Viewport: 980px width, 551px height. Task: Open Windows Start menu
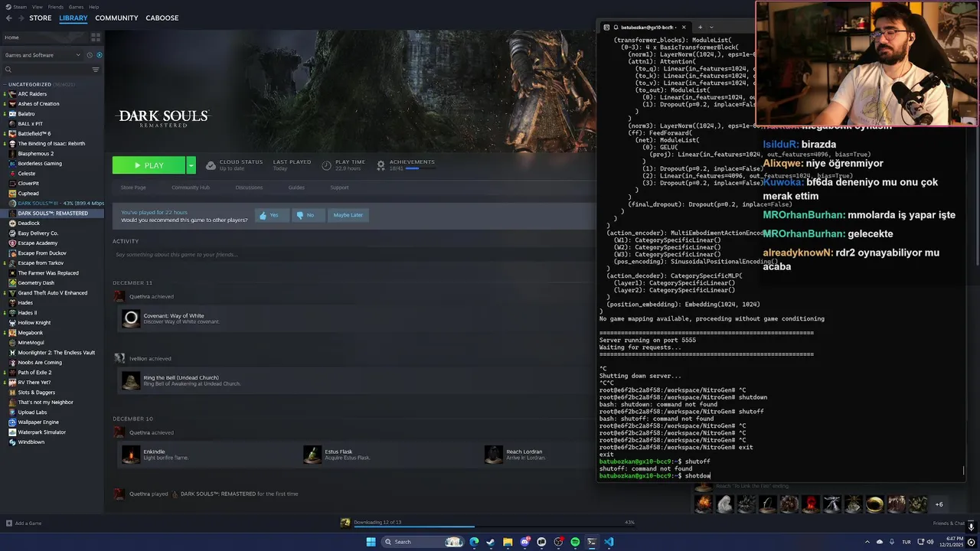pos(371,542)
